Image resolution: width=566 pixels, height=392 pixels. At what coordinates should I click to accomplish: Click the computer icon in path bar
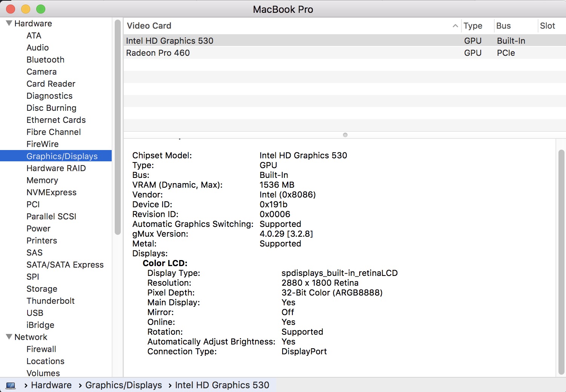[x=11, y=385]
